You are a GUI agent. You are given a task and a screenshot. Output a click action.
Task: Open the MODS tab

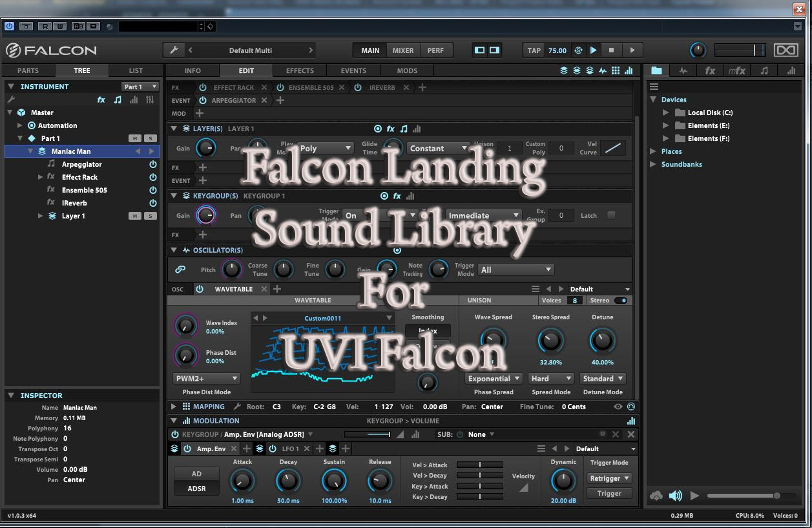pyautogui.click(x=407, y=70)
